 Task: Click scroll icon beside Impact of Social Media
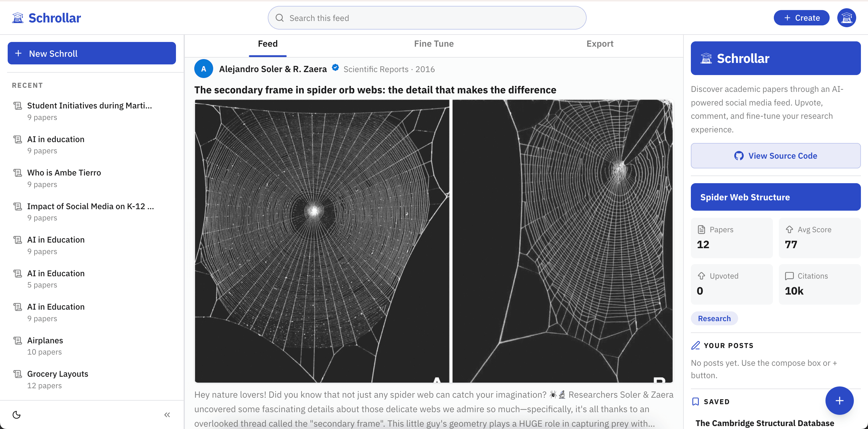click(x=17, y=207)
